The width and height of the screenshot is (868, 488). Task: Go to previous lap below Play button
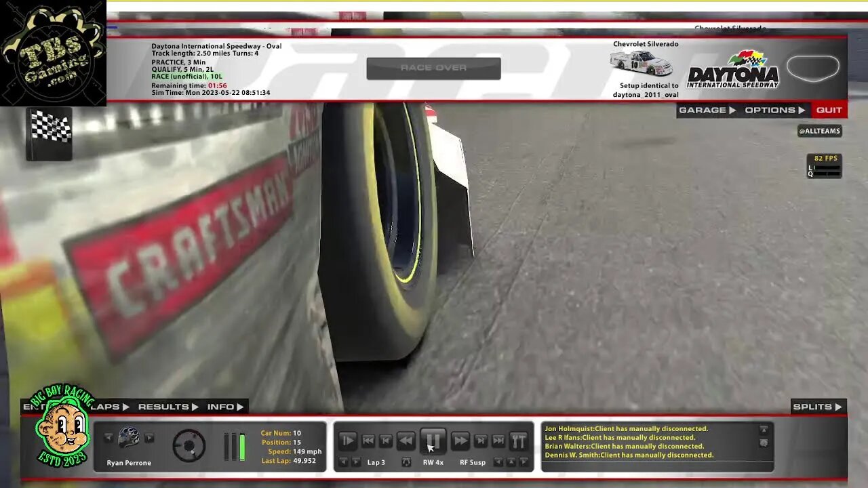coord(343,462)
